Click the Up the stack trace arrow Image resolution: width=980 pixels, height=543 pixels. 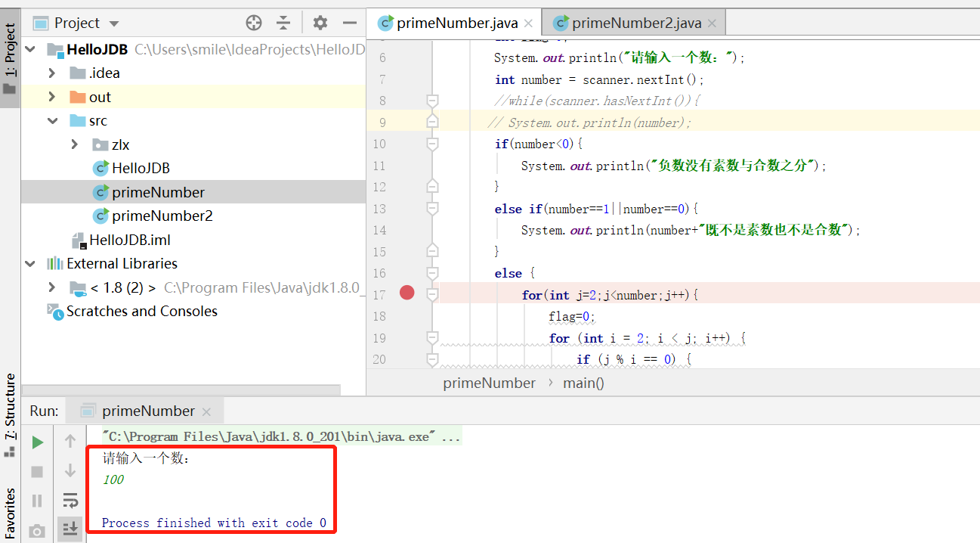click(70, 441)
